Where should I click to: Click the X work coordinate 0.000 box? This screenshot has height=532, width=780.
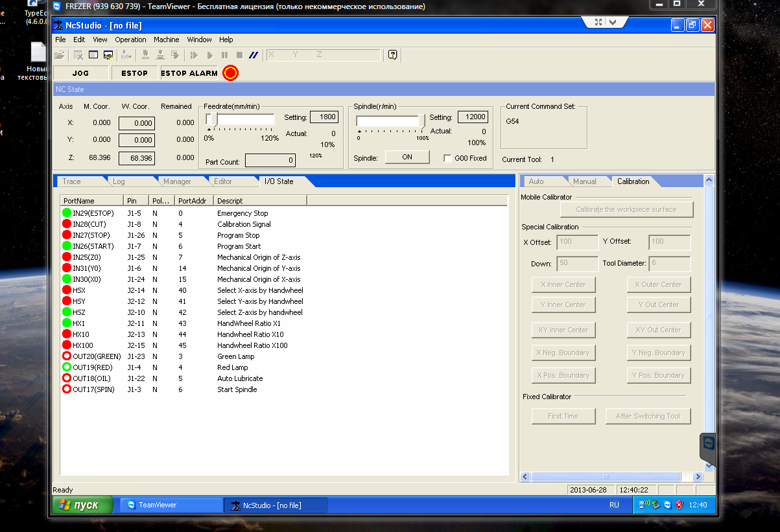136,123
